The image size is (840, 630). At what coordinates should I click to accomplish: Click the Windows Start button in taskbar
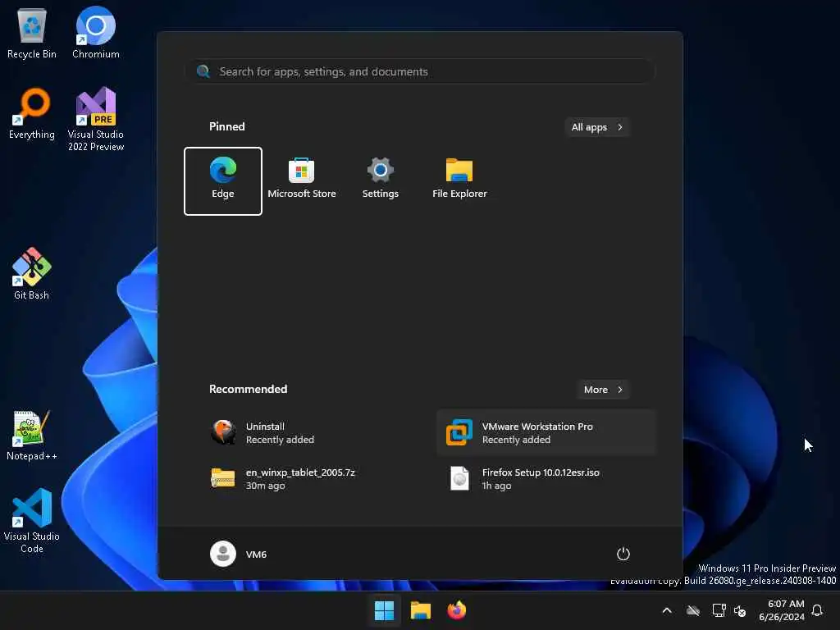[x=384, y=610]
